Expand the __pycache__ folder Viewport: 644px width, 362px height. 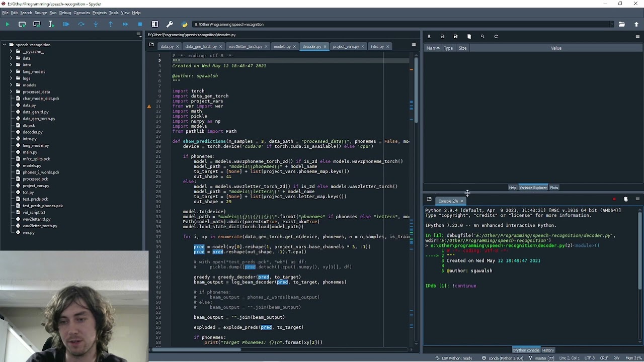[x=11, y=51]
